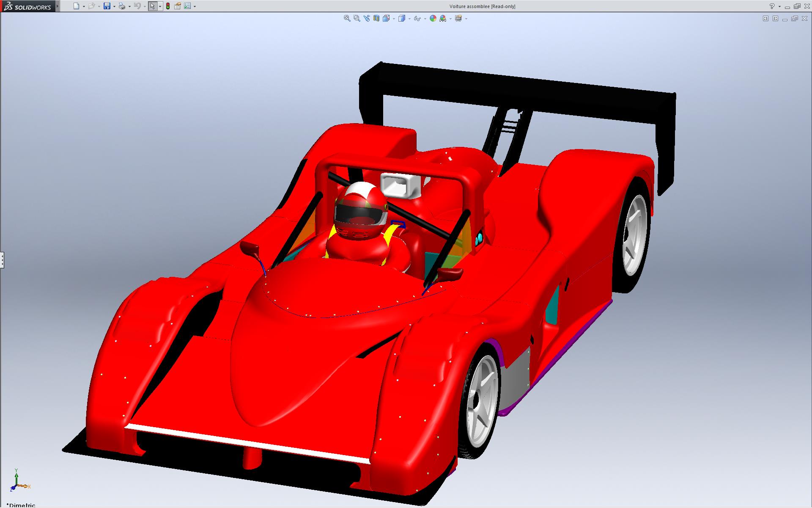Open the Options checklist icon
This screenshot has height=508, width=812.
tap(187, 6)
